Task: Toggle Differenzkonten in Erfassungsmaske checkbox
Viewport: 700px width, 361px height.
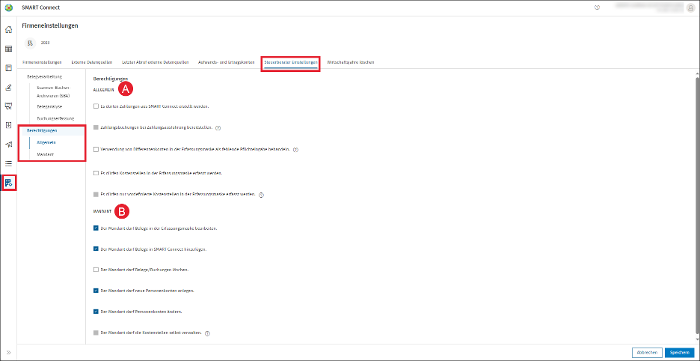Action: (96, 149)
